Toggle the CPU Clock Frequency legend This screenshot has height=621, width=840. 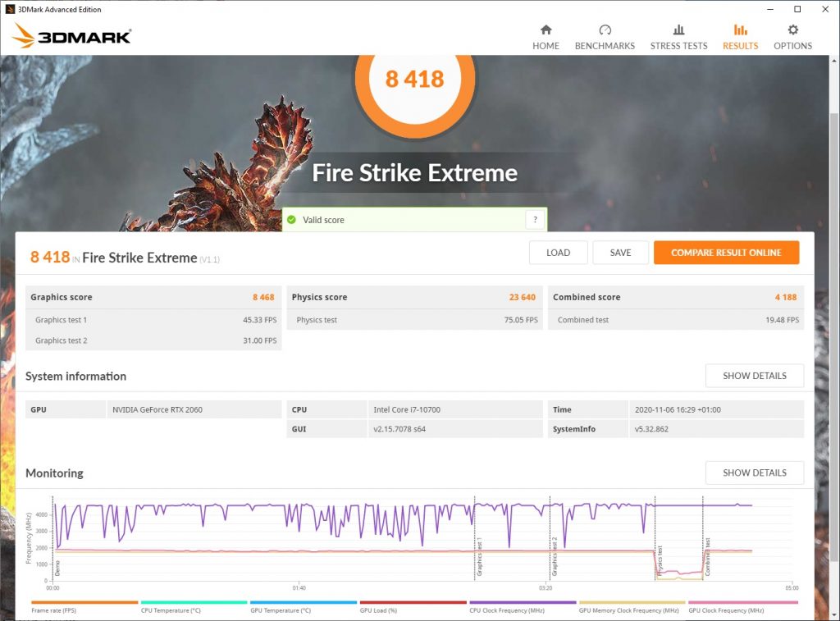point(523,607)
